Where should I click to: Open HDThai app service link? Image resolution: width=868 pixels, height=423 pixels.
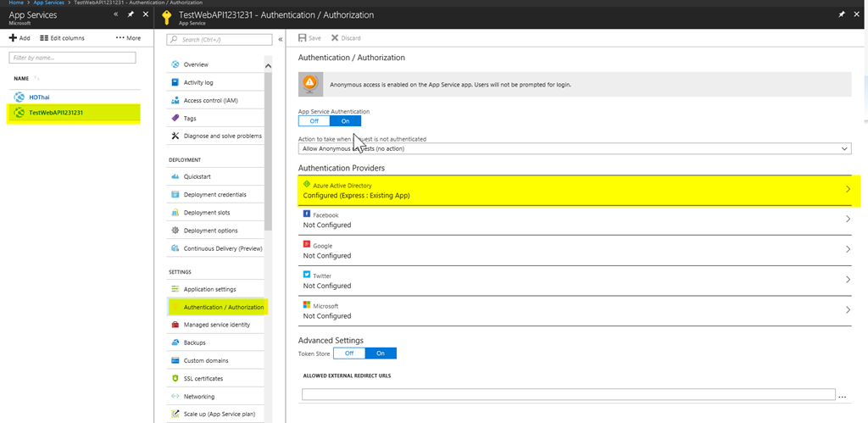pyautogui.click(x=39, y=97)
